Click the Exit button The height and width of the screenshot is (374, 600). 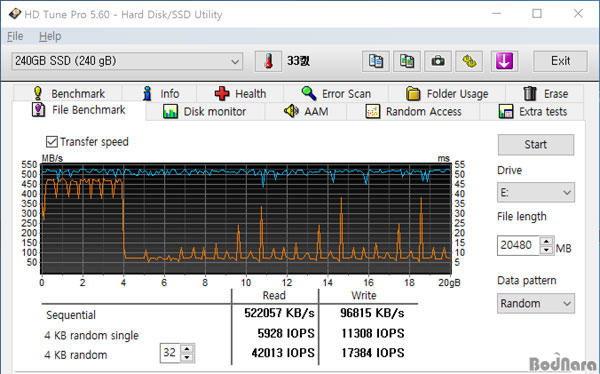click(x=560, y=61)
